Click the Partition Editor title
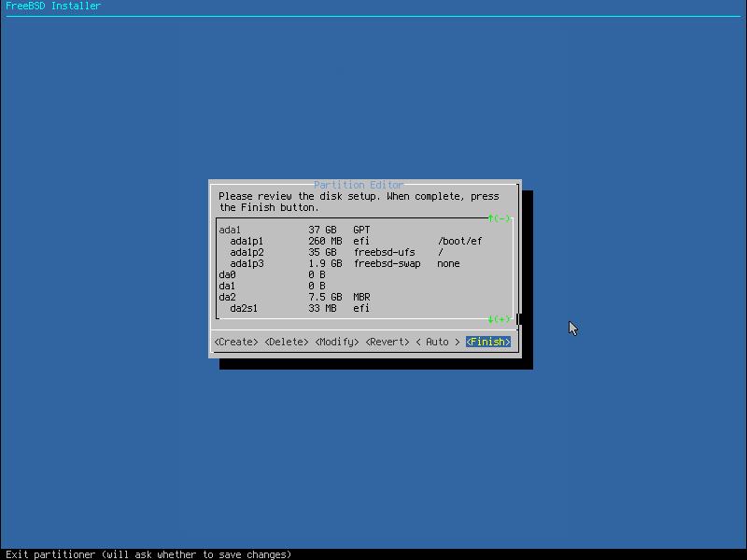747x560 pixels. coord(359,185)
